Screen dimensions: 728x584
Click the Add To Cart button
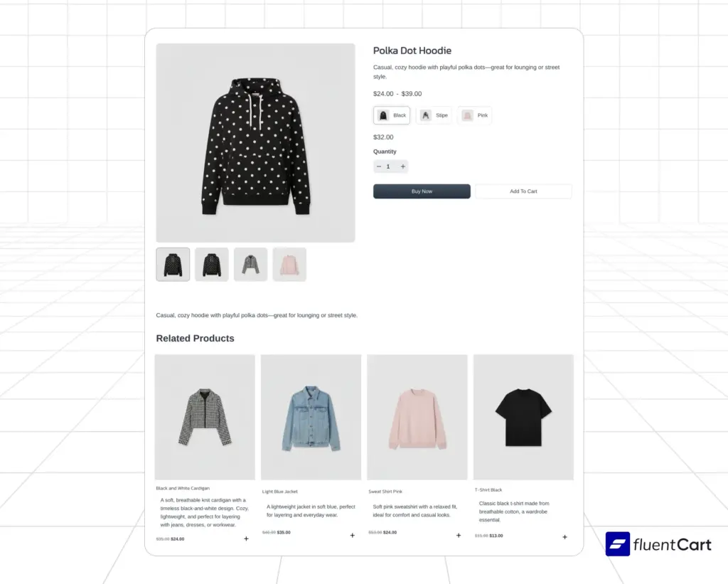coord(523,191)
